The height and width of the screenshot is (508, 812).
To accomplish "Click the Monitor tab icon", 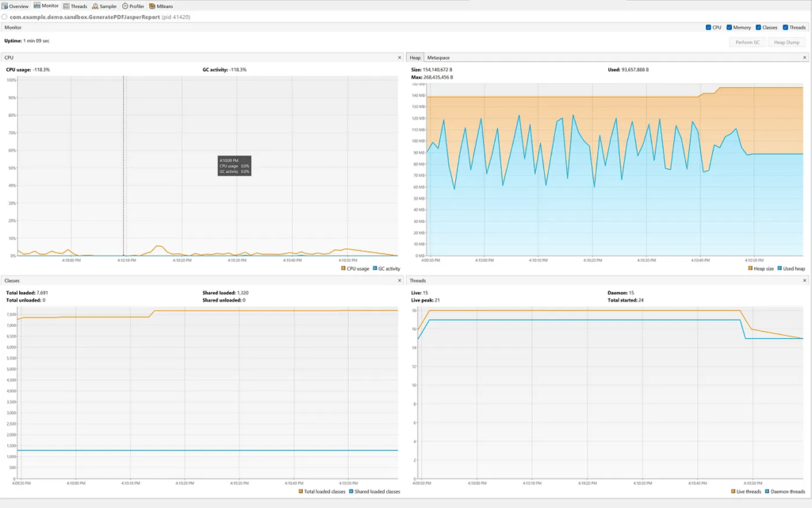I will [36, 6].
